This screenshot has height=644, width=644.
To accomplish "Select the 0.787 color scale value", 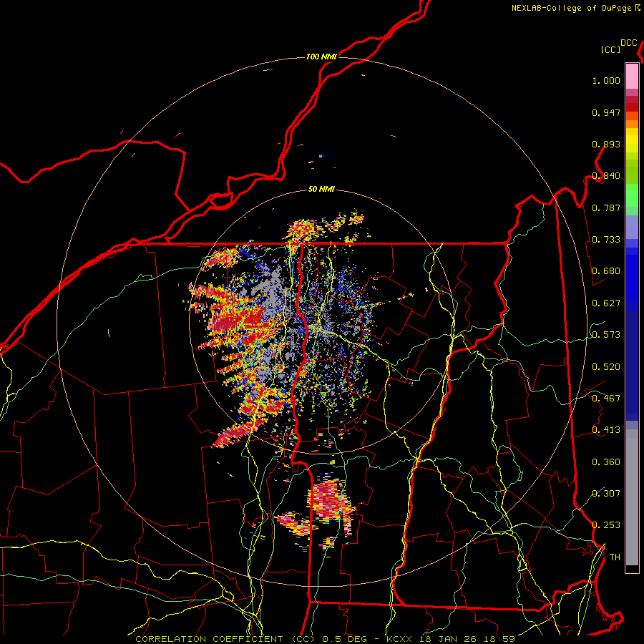I will point(606,208).
